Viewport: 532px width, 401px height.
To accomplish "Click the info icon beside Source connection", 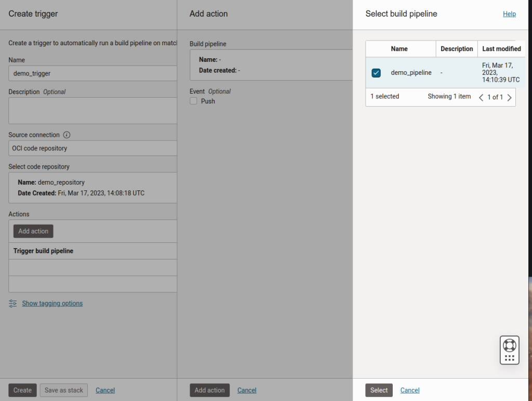I will 66,135.
